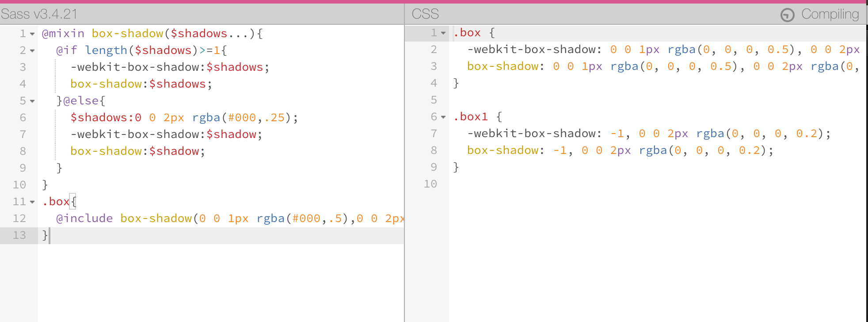Click line number 5 in CSS gutter

434,100
